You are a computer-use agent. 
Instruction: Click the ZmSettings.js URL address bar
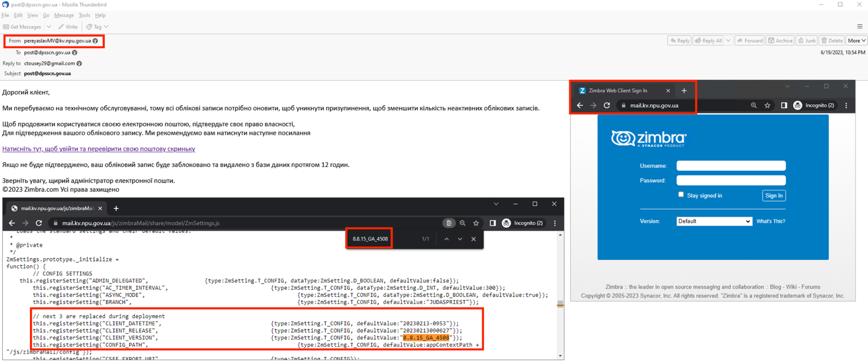coord(249,223)
